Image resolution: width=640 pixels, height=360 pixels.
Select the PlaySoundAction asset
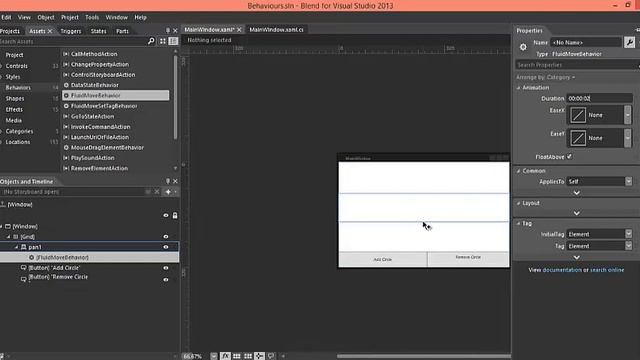tap(93, 158)
